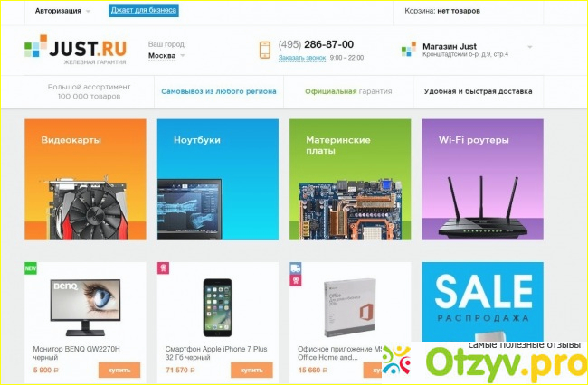The image size is (588, 385).
Task: Buy the BENQ GW2270H monitor
Action: click(119, 370)
